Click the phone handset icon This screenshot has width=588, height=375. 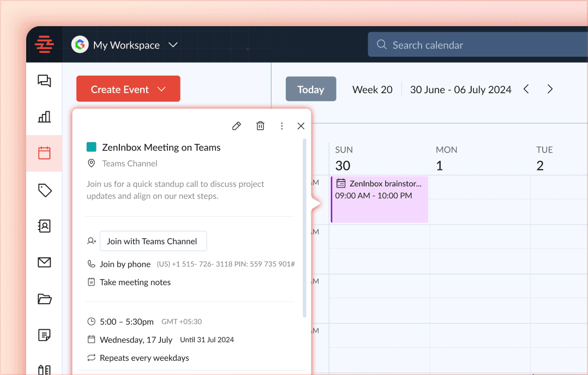click(x=91, y=264)
